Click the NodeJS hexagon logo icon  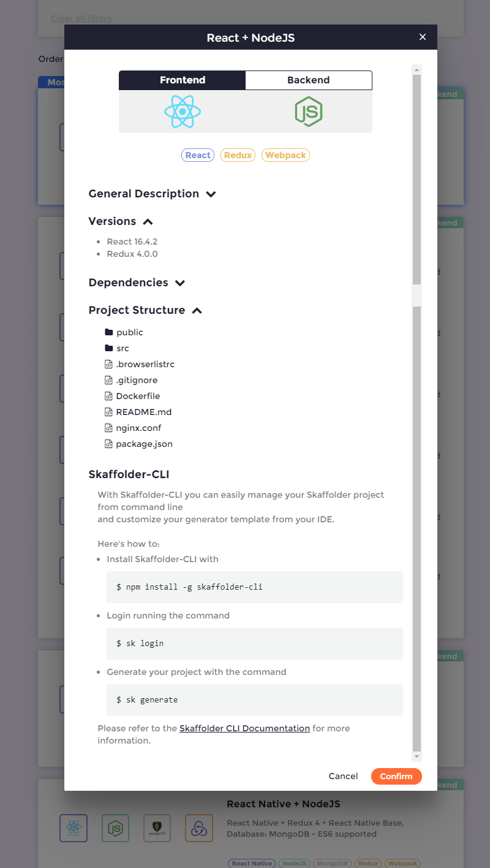(308, 112)
